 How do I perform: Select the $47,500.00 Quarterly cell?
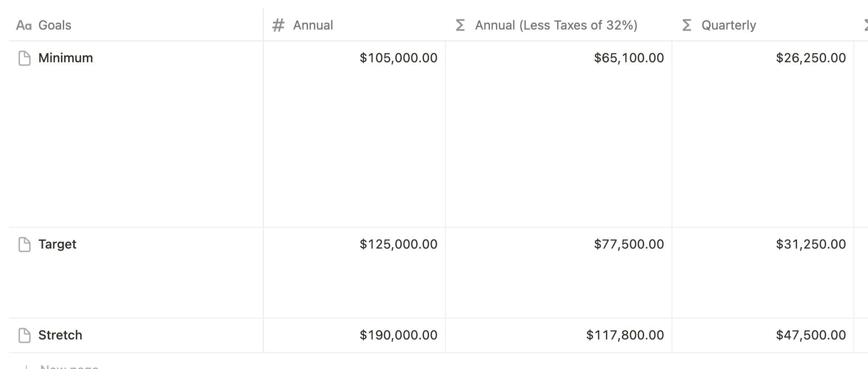(811, 335)
